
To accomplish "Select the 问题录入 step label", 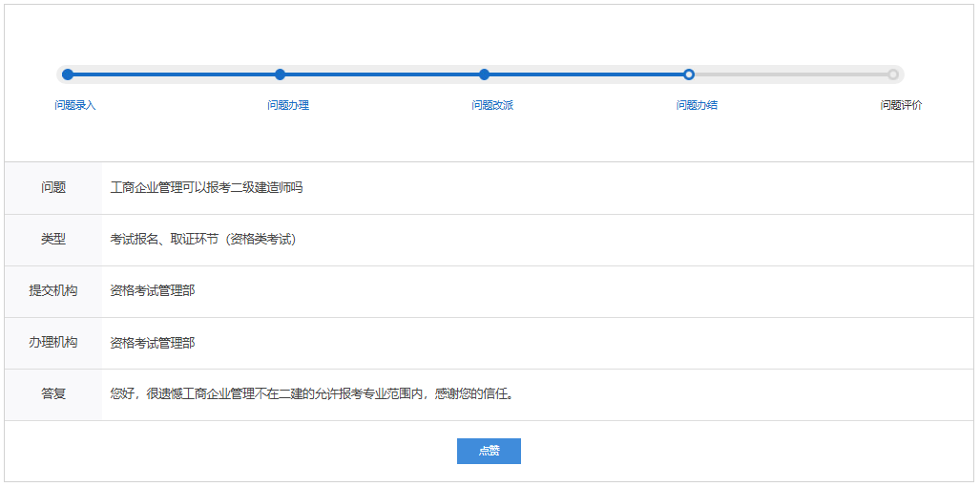I will pos(75,105).
